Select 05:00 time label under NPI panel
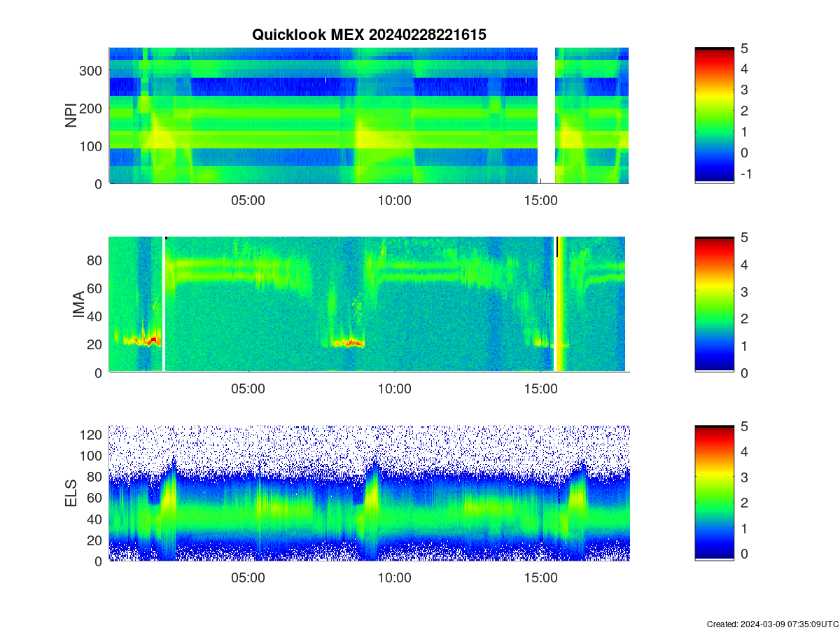The height and width of the screenshot is (630, 840). click(248, 201)
